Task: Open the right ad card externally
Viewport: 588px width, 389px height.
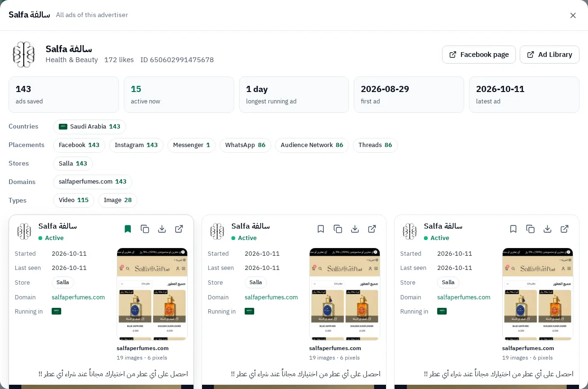Action: 565,229
